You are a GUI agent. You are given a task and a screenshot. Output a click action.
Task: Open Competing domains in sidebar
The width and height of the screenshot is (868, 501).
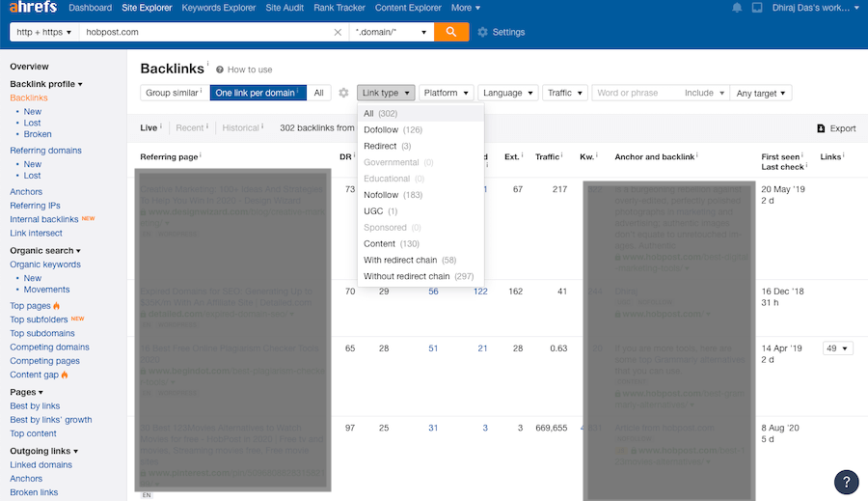pos(49,347)
